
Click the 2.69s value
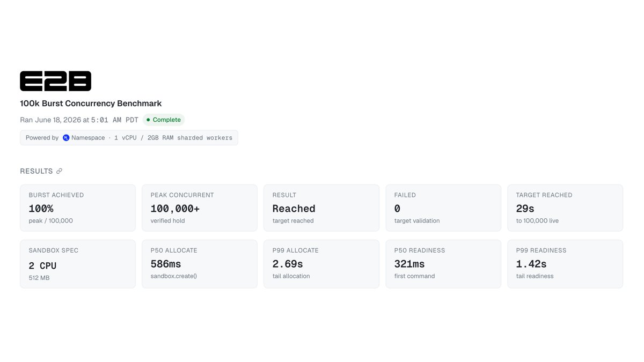click(288, 264)
